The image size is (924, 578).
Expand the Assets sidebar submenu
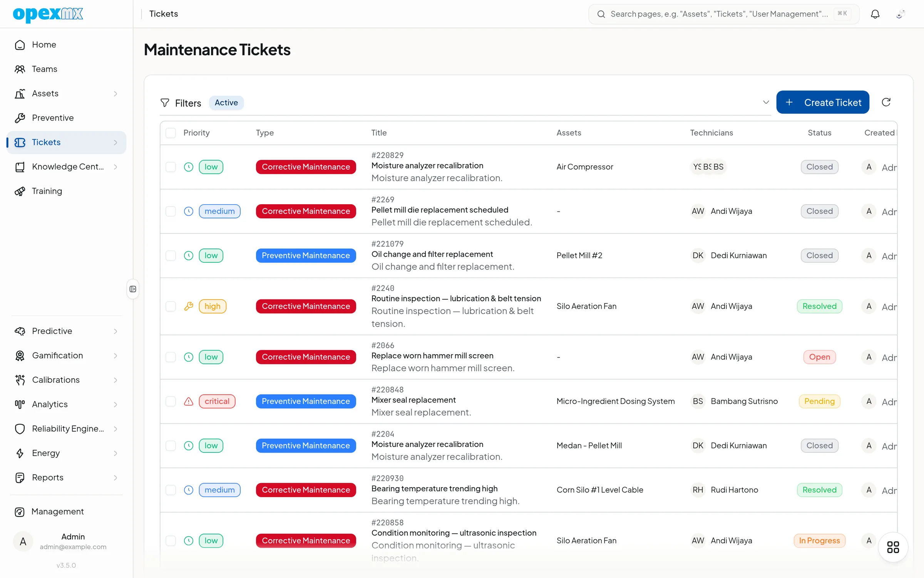[x=115, y=94]
